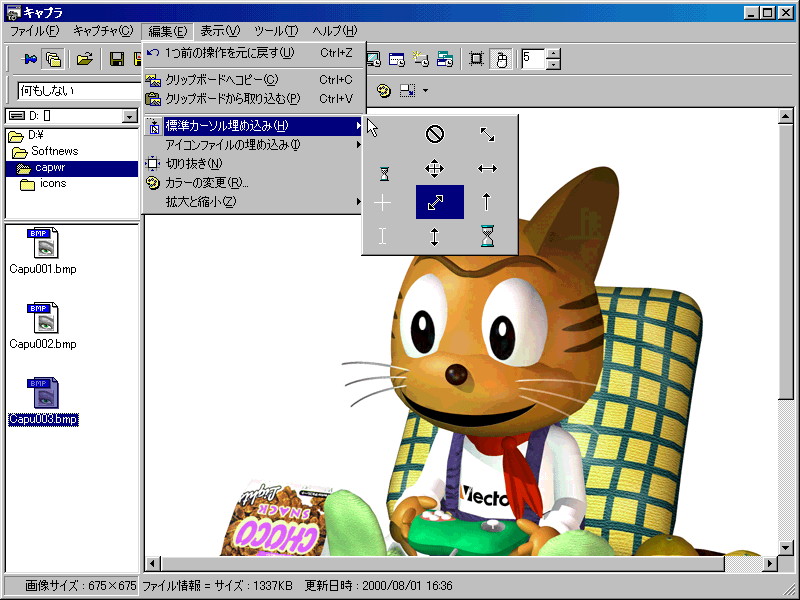Screen dimensions: 800x600
Task: Click the horizontal scrollbar right arrow
Action: click(x=771, y=564)
